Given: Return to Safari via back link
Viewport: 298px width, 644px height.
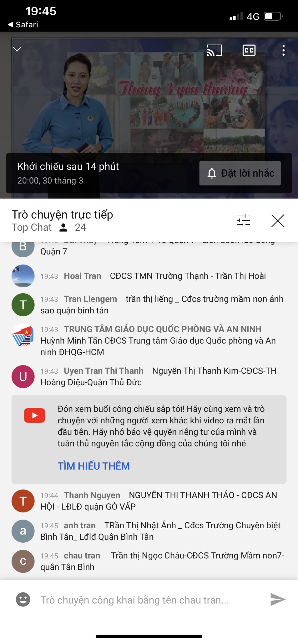Looking at the screenshot, I should click(x=23, y=25).
